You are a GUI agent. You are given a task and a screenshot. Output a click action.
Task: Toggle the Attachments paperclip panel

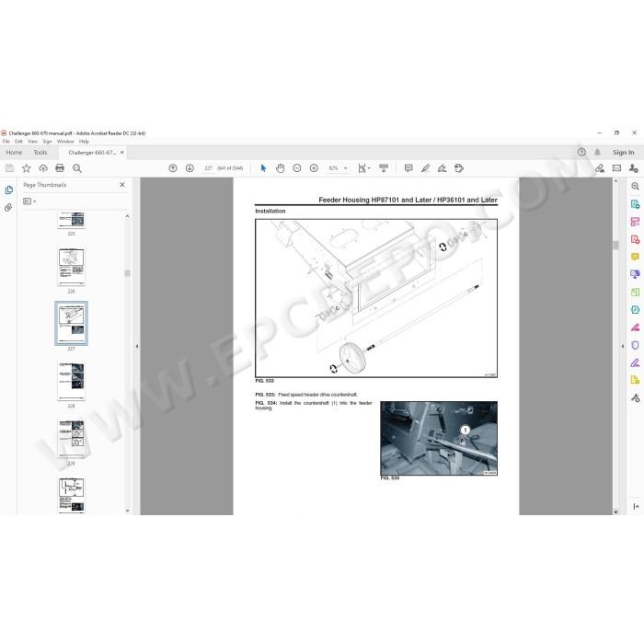coord(8,207)
